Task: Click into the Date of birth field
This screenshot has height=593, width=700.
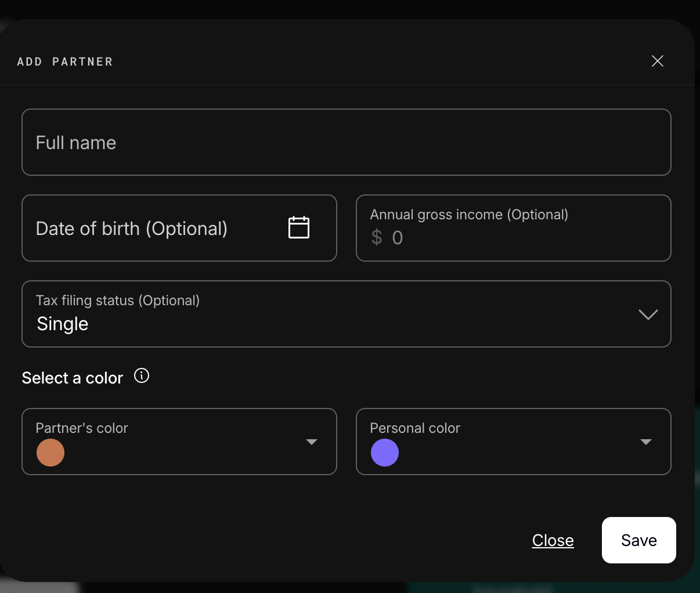Action: tap(179, 228)
